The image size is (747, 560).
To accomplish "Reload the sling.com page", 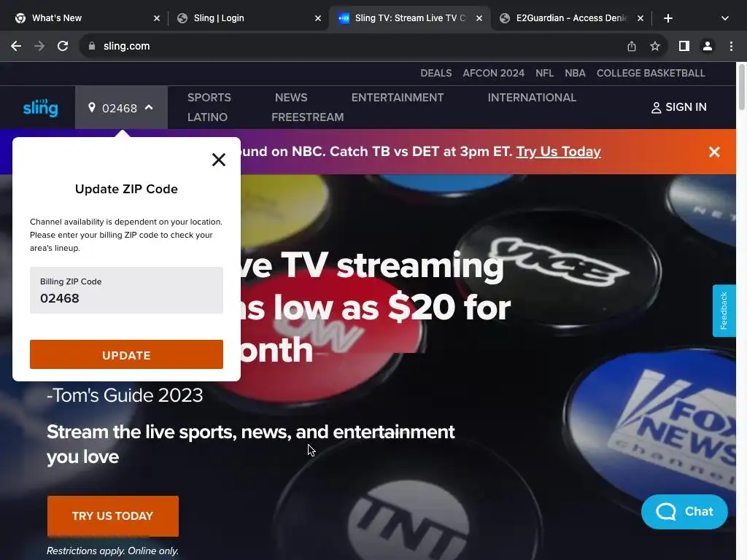I will click(x=63, y=46).
